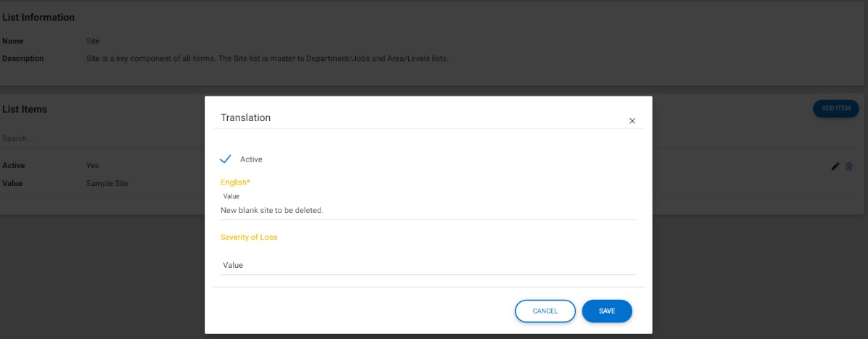This screenshot has height=339, width=868.
Task: Click the 'Translation' dialog title
Action: (x=245, y=117)
